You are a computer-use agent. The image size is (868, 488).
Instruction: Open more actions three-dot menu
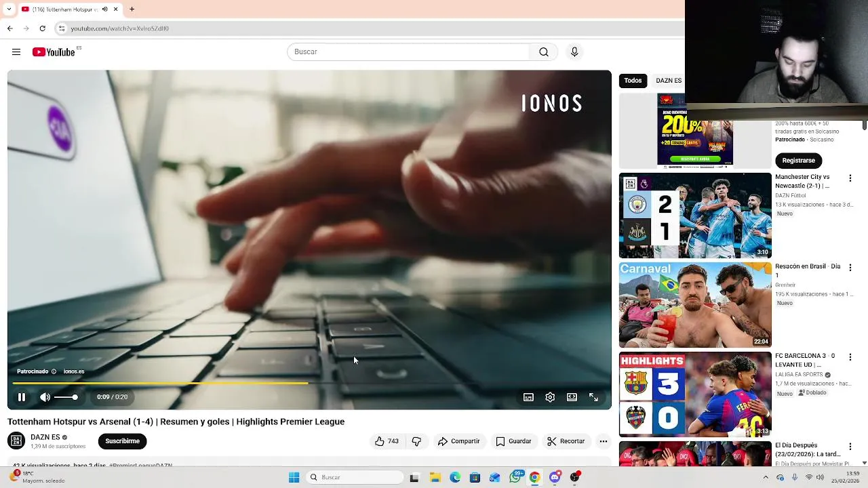click(604, 441)
